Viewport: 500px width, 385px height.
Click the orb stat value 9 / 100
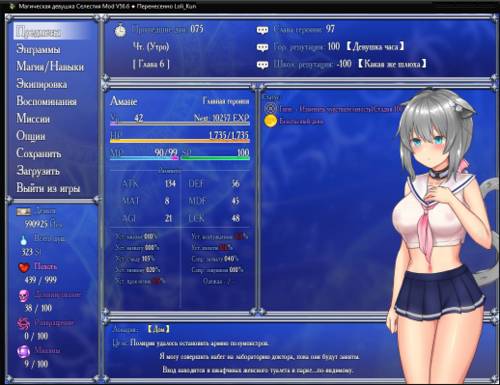tap(36, 364)
